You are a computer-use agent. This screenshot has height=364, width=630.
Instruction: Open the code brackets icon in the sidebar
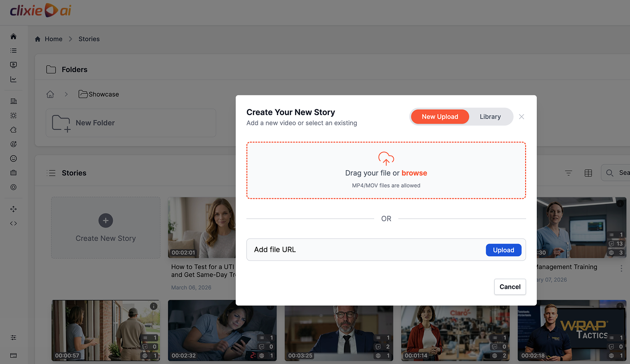tap(13, 223)
